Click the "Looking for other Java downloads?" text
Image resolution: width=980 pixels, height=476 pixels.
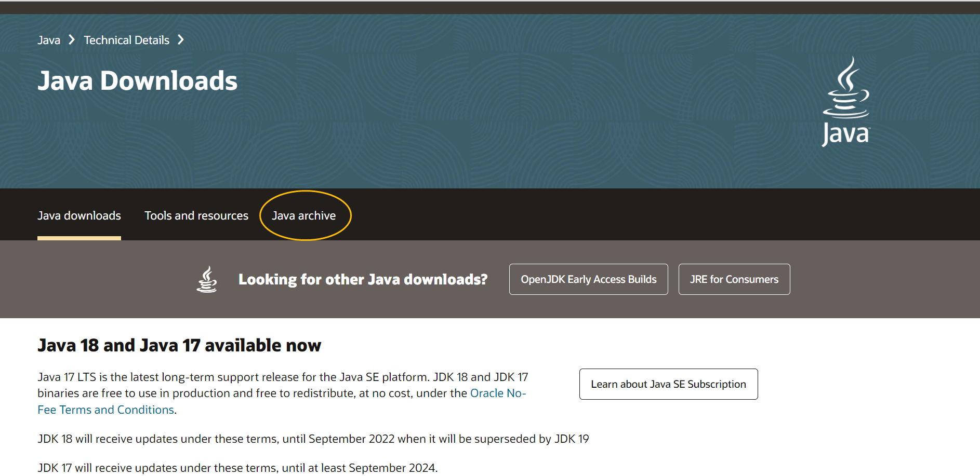(363, 279)
